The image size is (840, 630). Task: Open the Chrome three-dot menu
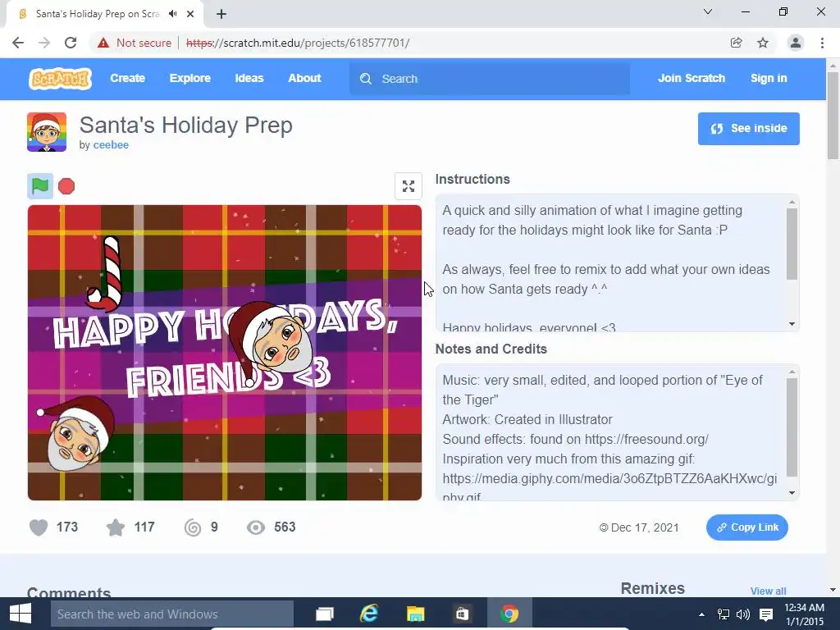coord(822,43)
